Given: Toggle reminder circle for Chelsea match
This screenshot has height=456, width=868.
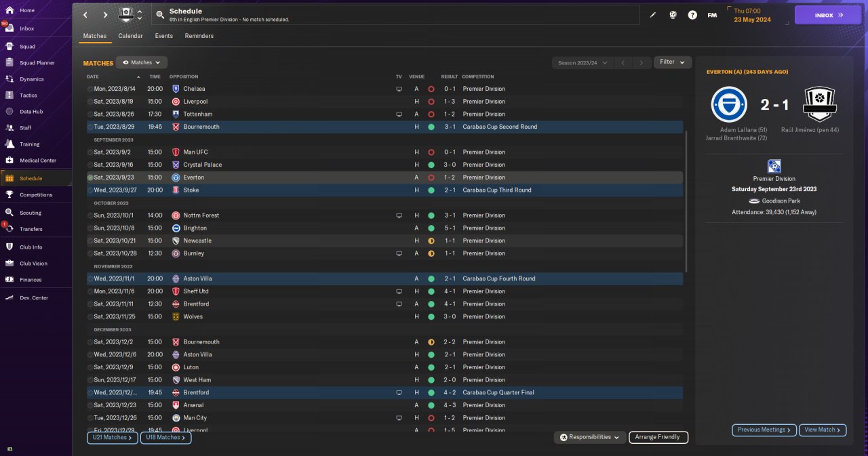Looking at the screenshot, I should [90, 89].
